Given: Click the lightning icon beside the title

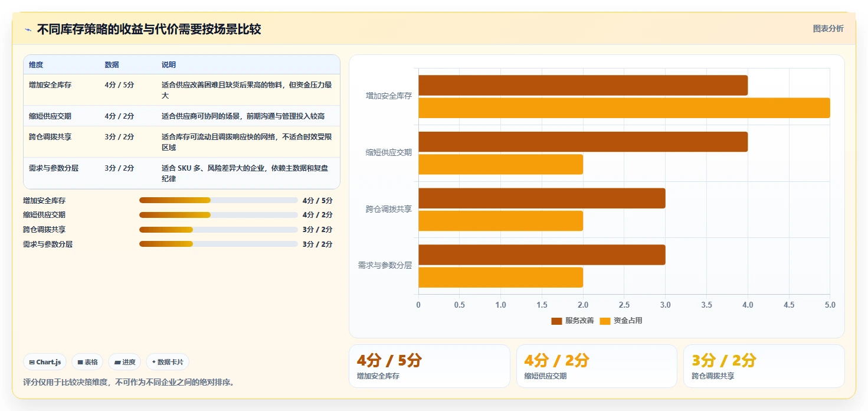Looking at the screenshot, I should (x=28, y=30).
